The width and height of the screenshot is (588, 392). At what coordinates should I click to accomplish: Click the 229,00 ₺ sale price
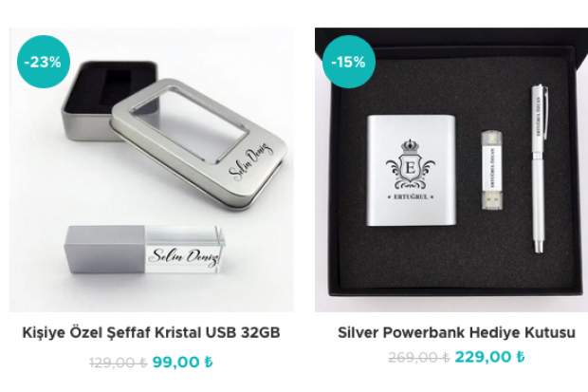(489, 357)
